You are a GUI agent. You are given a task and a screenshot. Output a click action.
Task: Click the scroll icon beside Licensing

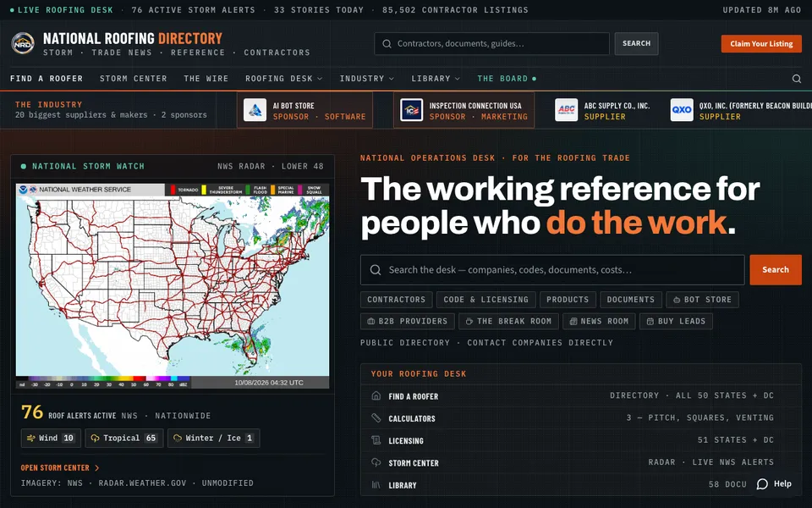point(376,440)
